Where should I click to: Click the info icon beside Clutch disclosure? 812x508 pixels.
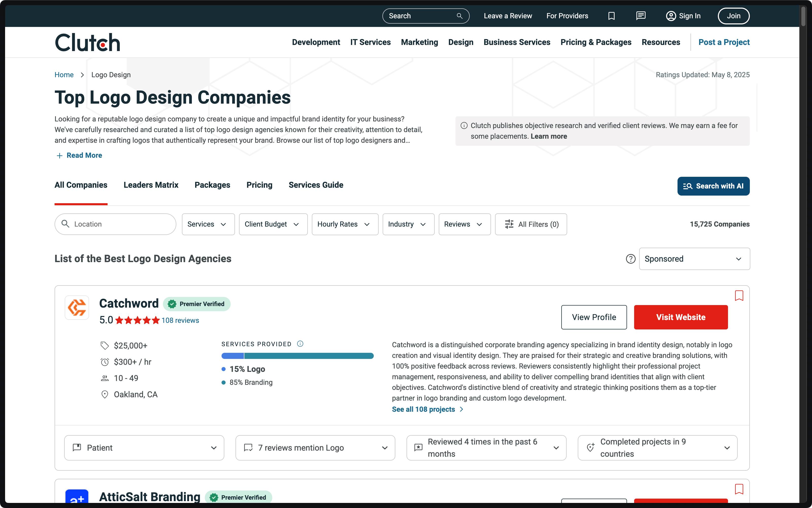pos(464,126)
